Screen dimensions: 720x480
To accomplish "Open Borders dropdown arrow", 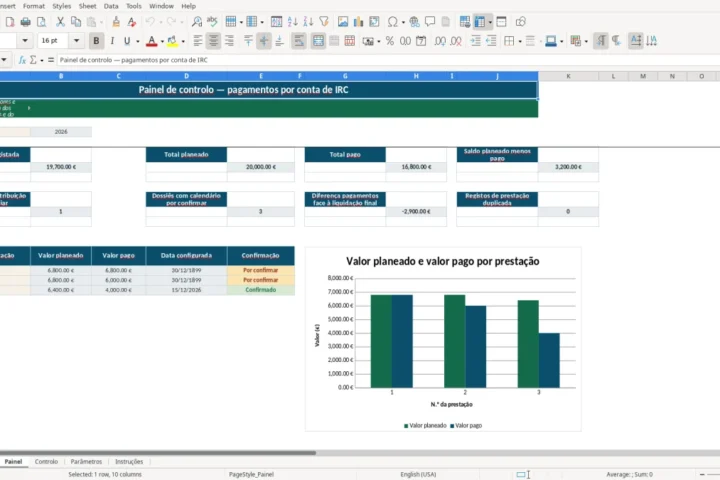I will [520, 41].
